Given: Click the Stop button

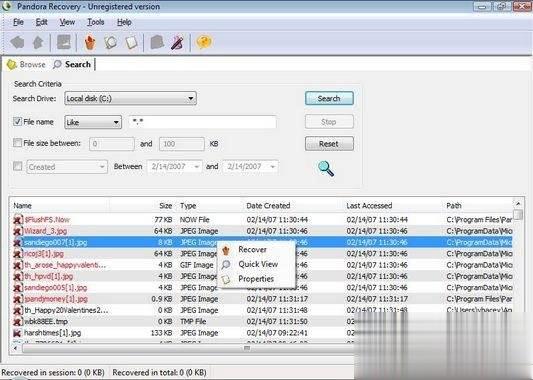Looking at the screenshot, I should click(329, 122).
